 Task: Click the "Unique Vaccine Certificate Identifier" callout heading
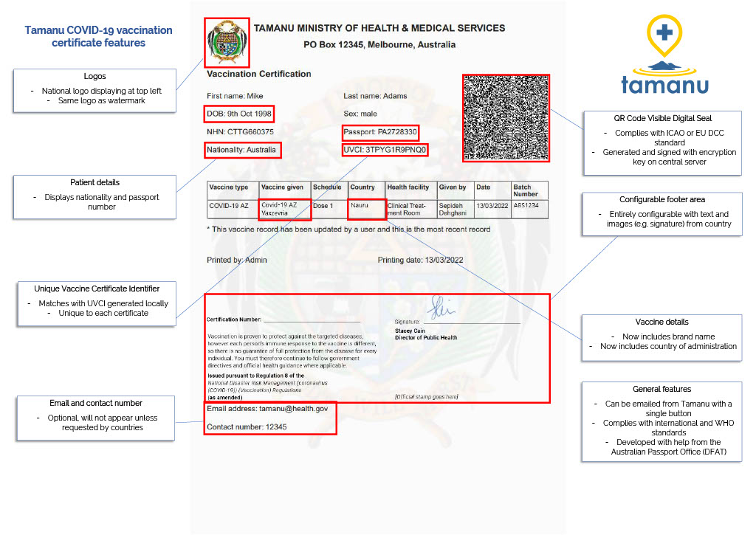[97, 289]
